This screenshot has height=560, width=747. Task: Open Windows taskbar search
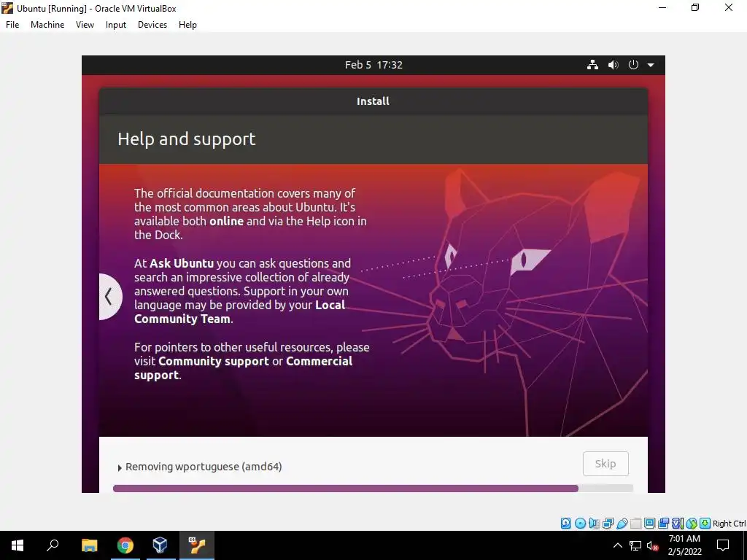click(x=53, y=545)
